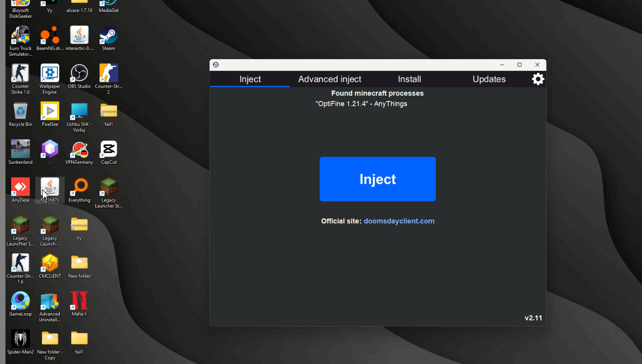This screenshot has height=364, width=642.
Task: Go to the Updates tab
Action: pyautogui.click(x=489, y=79)
